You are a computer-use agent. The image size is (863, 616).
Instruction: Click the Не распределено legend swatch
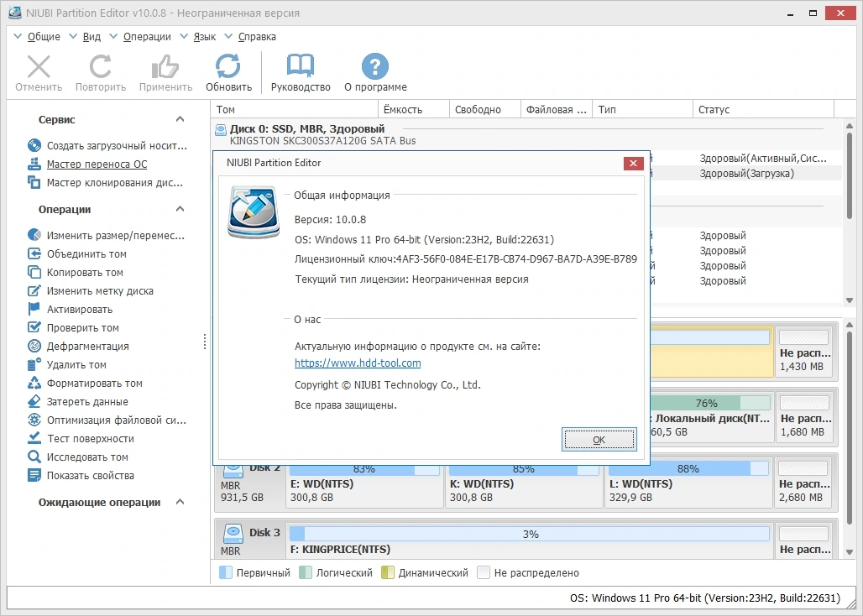(484, 572)
